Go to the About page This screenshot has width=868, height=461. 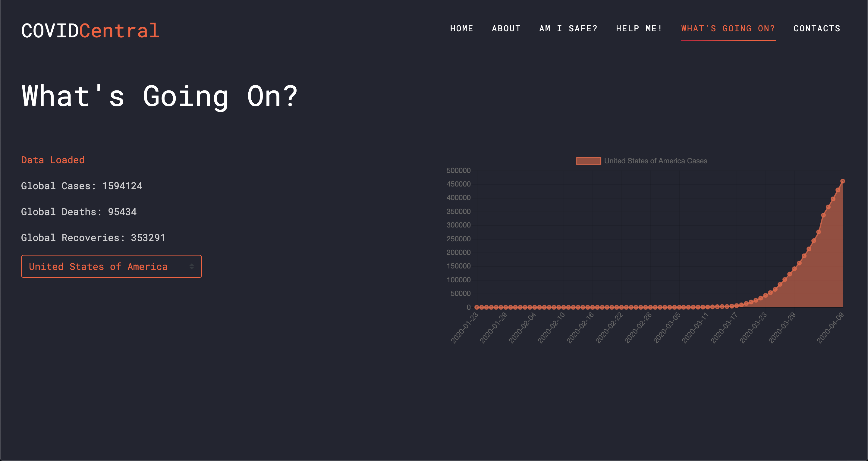coord(506,29)
